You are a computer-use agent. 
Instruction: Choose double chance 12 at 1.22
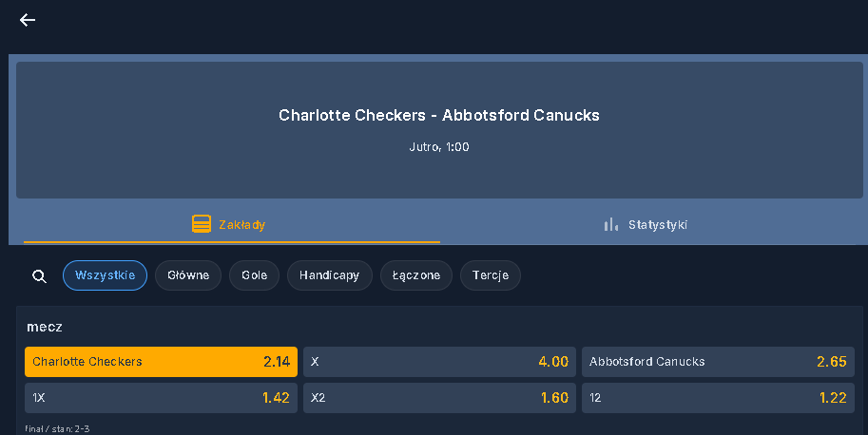click(718, 398)
